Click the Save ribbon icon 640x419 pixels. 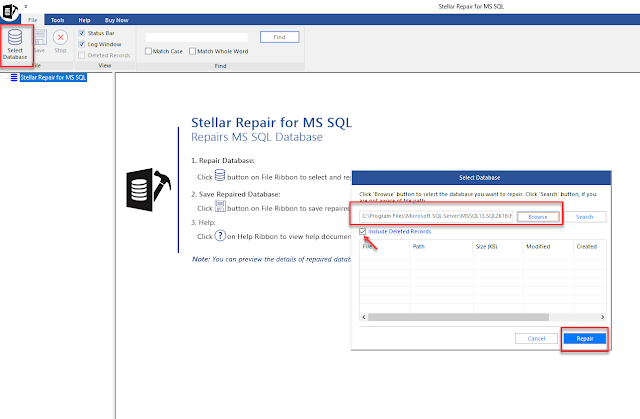tap(40, 38)
